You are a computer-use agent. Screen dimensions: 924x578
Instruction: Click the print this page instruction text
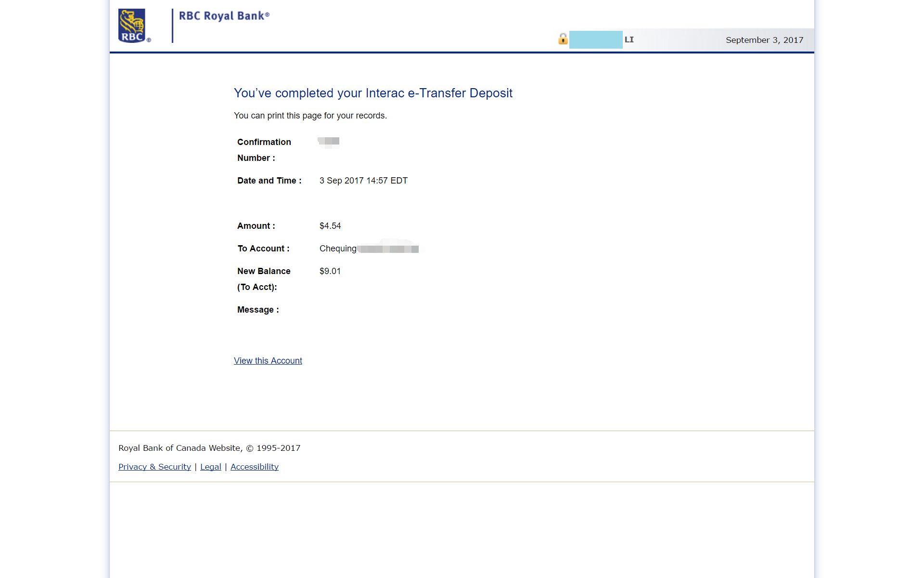click(310, 116)
